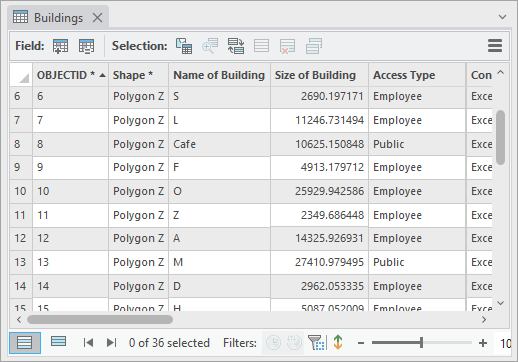Screen dimensions: 518x362
Task: Click the scroll up arrow
Action: (500, 72)
